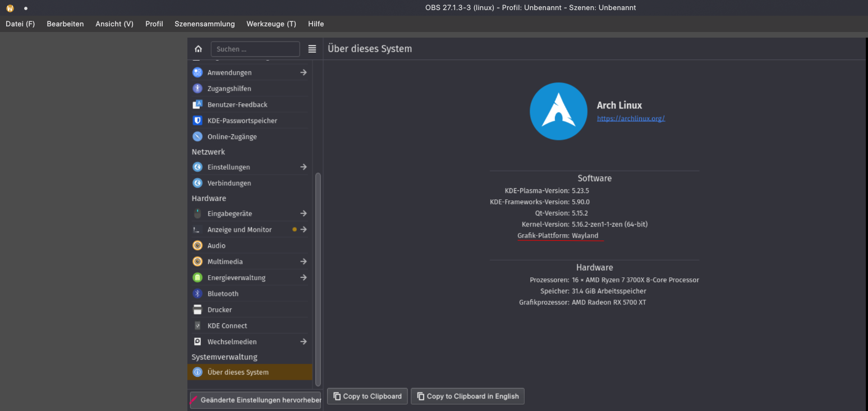Click the KDE Connect phone icon

point(197,326)
